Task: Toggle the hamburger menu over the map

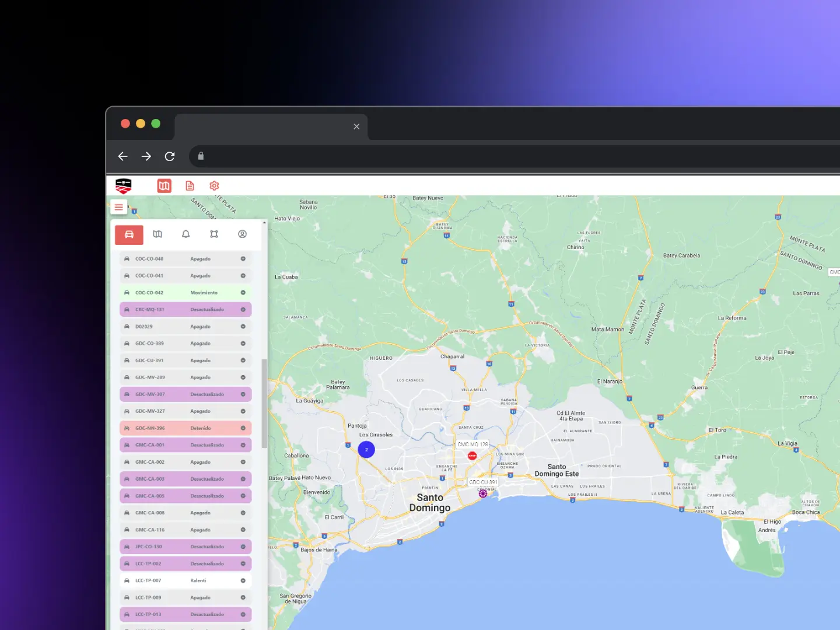Action: pos(119,207)
